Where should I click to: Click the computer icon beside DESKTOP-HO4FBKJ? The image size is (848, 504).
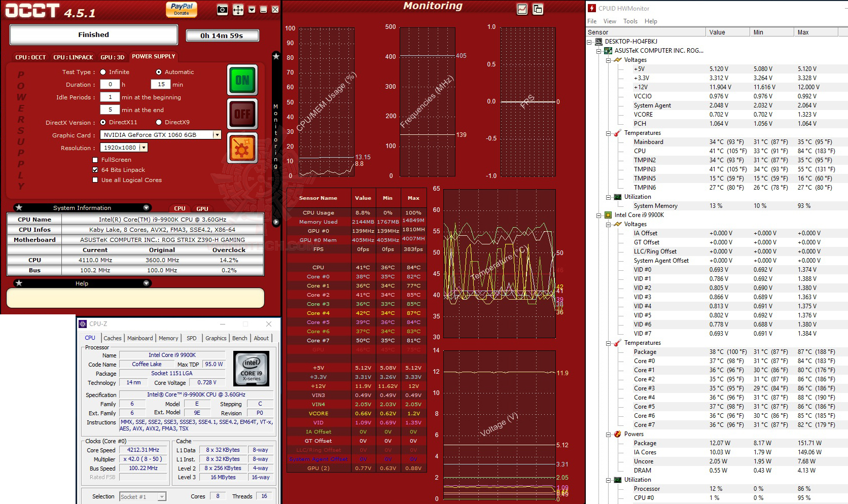598,42
